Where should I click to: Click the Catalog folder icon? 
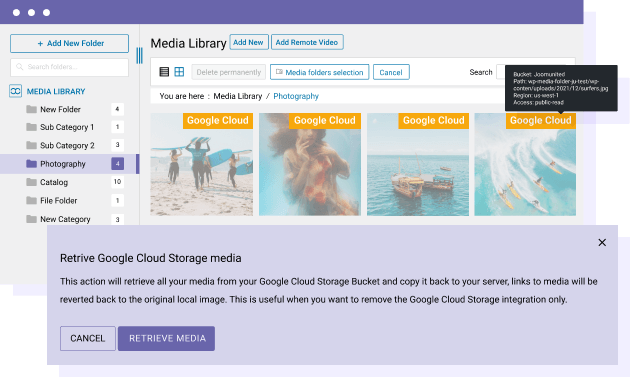(x=31, y=182)
